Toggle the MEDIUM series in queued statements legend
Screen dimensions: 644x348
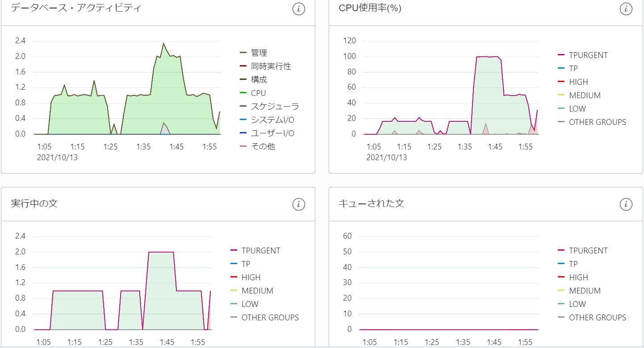pyautogui.click(x=586, y=290)
